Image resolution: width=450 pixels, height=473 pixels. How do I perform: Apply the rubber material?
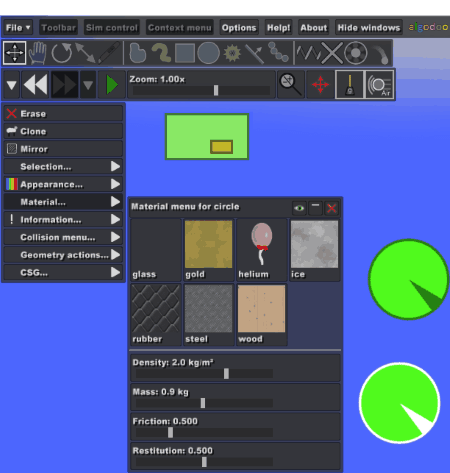[x=156, y=314]
